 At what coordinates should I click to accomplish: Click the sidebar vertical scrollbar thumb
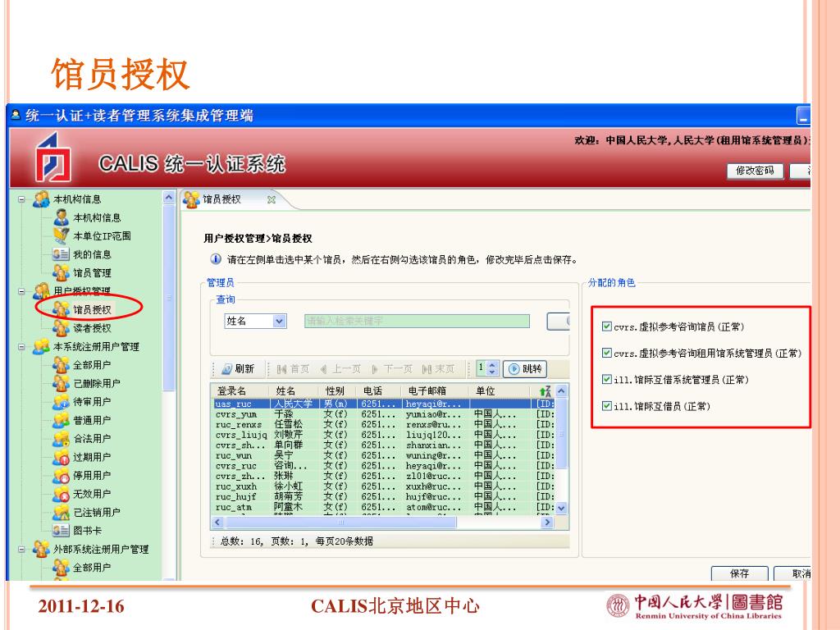pyautogui.click(x=169, y=298)
